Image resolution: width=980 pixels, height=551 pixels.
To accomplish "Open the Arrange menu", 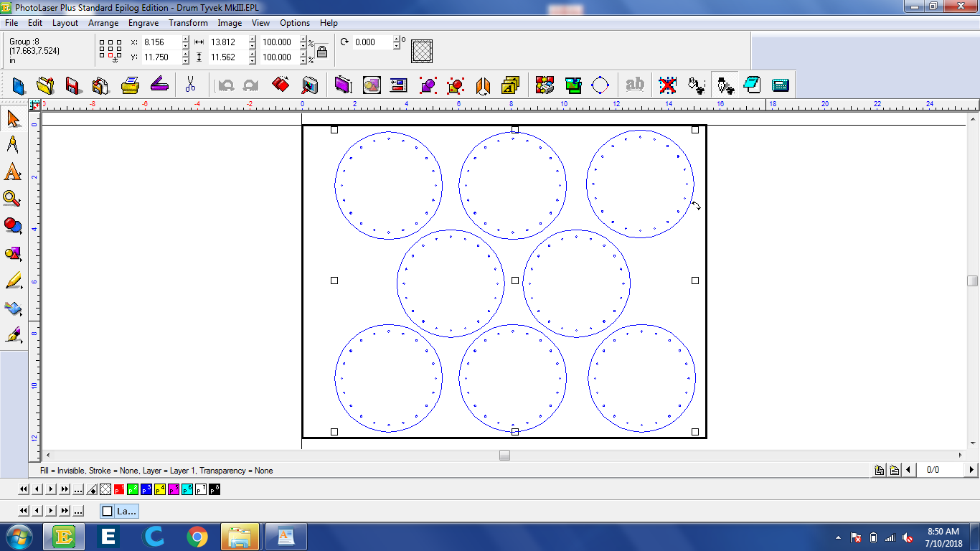I will (103, 22).
